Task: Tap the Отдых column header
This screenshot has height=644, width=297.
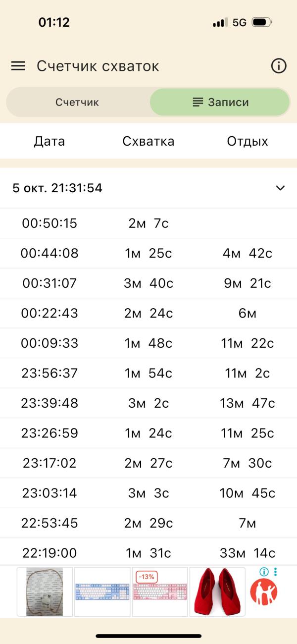Action: point(247,141)
